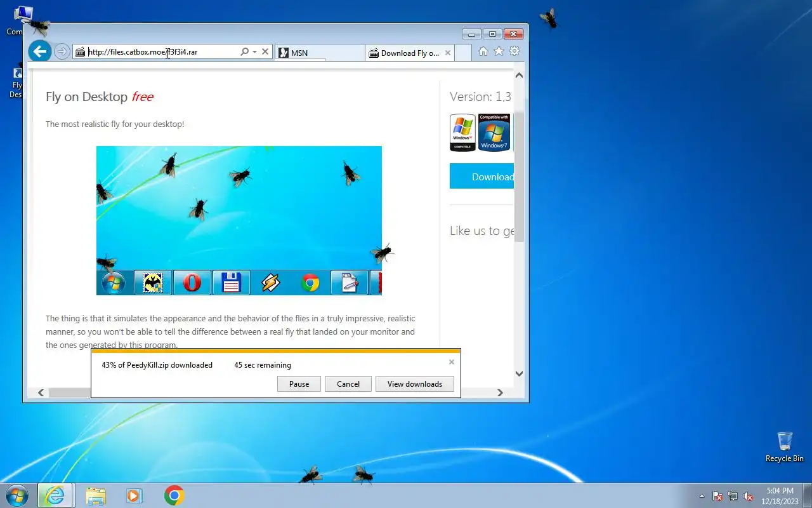
Task: Click the Forward navigation arrow
Action: (62, 51)
